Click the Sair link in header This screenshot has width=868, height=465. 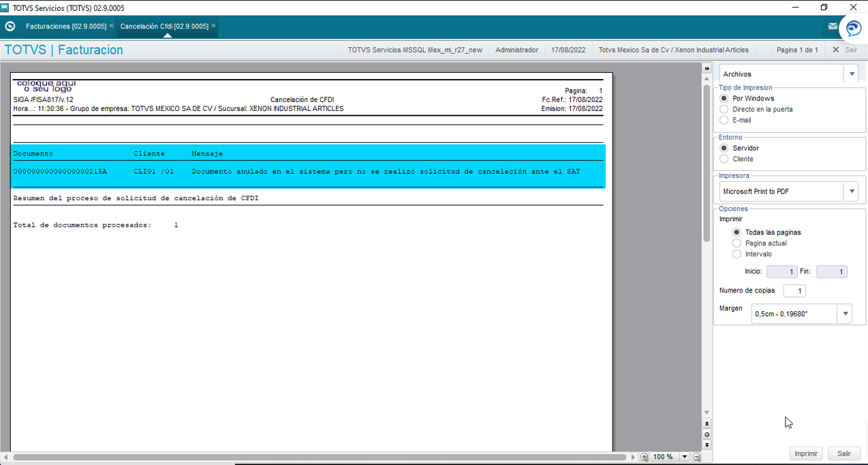(x=851, y=50)
